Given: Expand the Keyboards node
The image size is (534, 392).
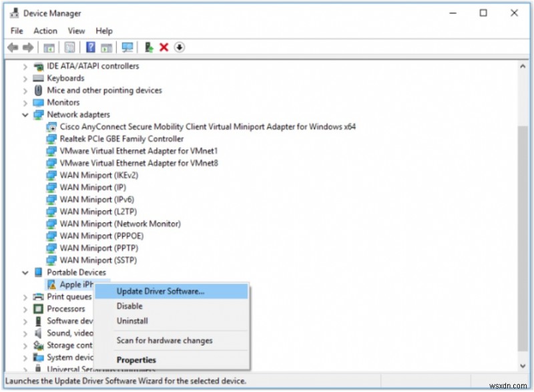Looking at the screenshot, I should click(25, 79).
